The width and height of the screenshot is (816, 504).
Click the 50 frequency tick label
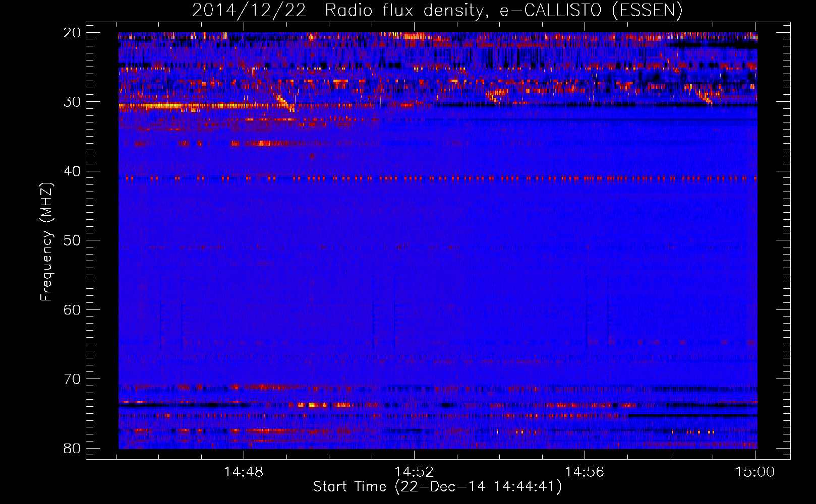point(73,240)
